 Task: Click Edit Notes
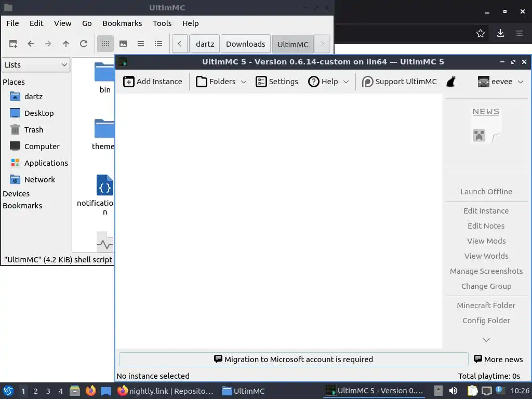(486, 226)
